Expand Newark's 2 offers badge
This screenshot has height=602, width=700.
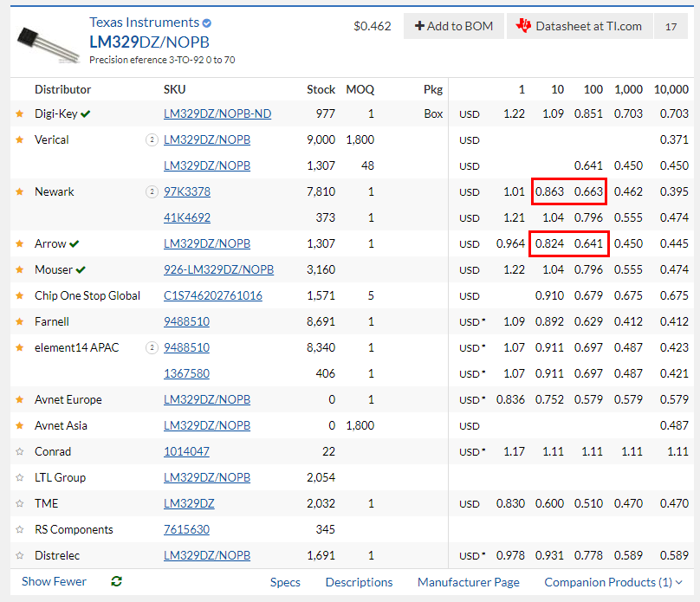(x=152, y=192)
